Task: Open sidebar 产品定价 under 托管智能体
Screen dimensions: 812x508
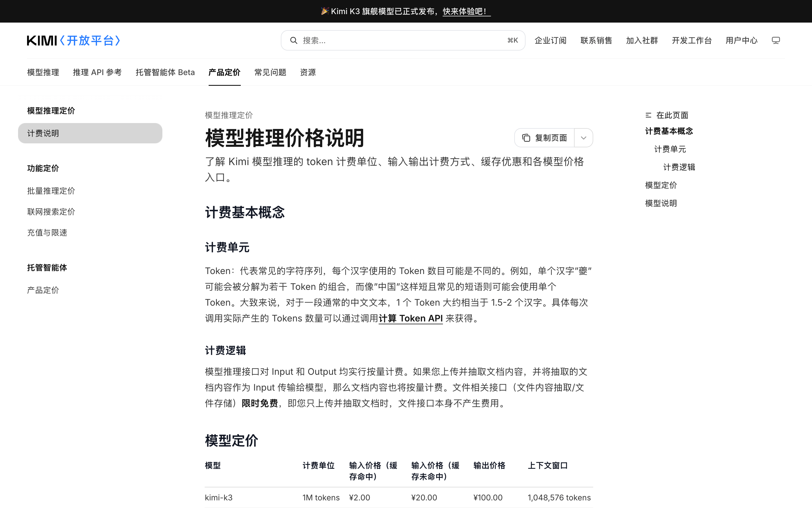Action: point(43,290)
